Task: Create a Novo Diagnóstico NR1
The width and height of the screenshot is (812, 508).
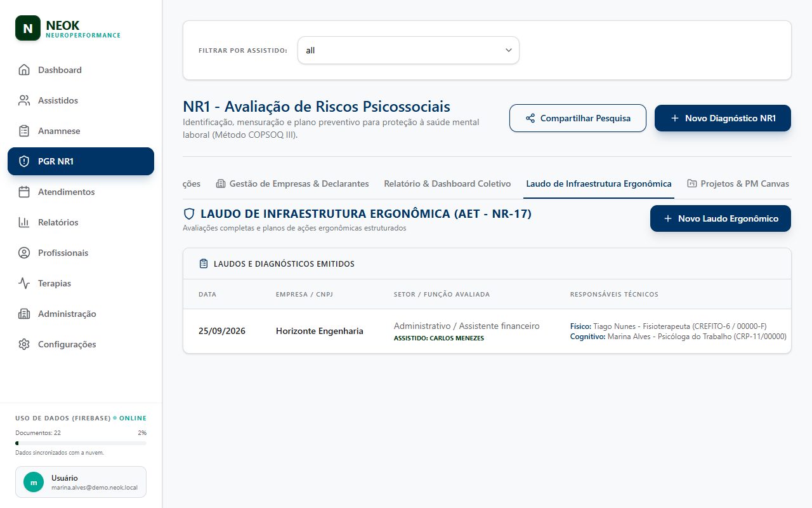Action: click(723, 118)
